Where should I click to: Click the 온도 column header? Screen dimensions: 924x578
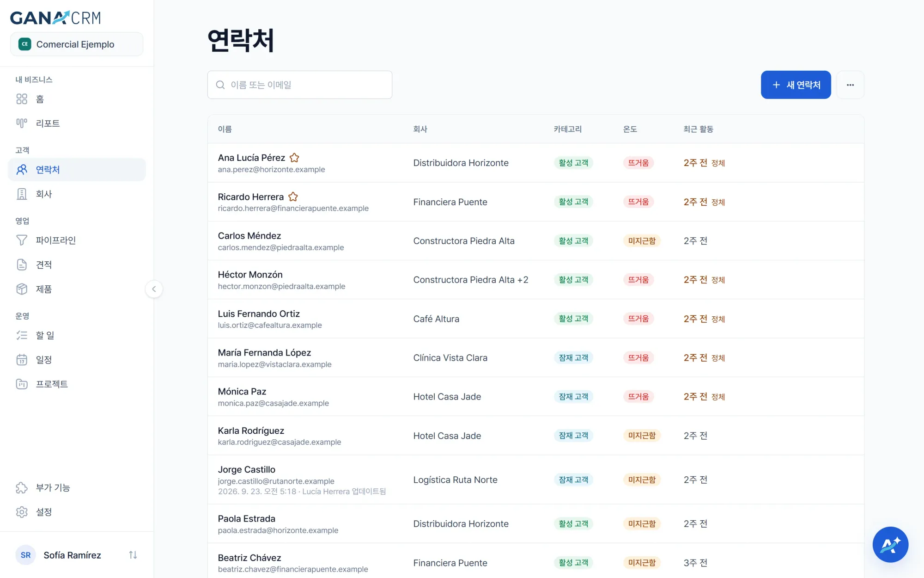630,129
